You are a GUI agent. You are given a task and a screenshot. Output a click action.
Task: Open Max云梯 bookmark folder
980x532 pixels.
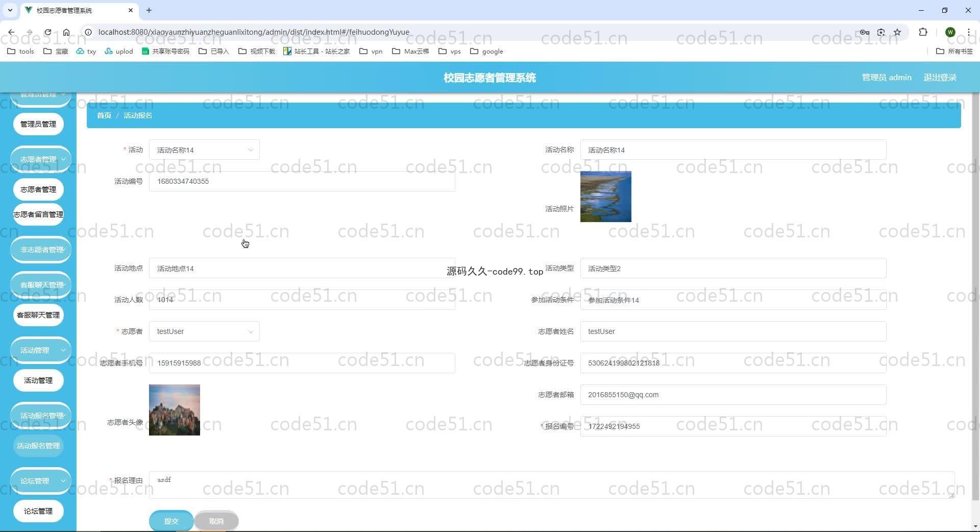(410, 51)
